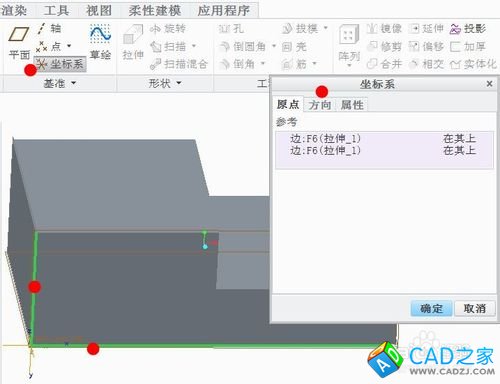Switch to the 视图 ribbon tab
The height and width of the screenshot is (384, 500).
(x=99, y=11)
